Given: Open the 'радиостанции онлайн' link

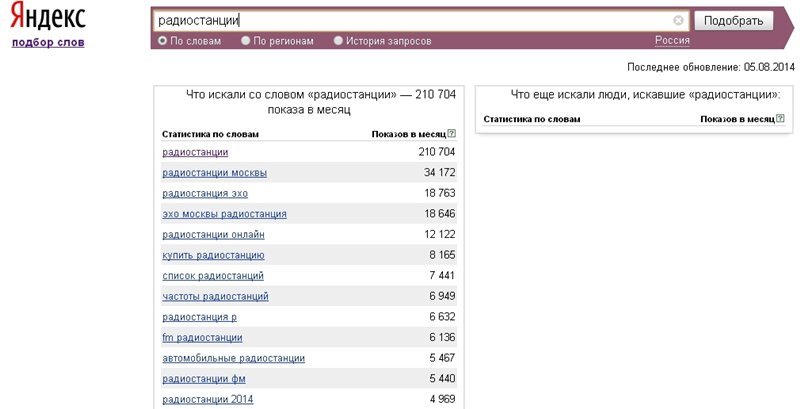Looking at the screenshot, I should 213,235.
